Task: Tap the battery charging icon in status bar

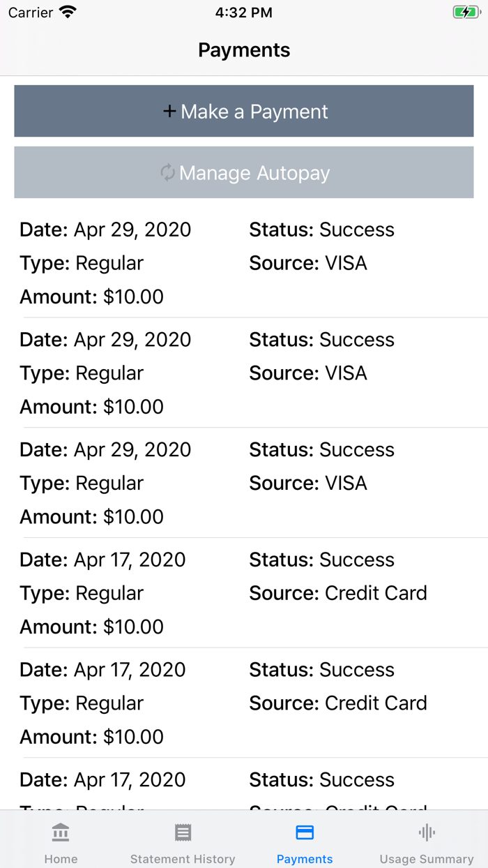Action: [x=465, y=13]
